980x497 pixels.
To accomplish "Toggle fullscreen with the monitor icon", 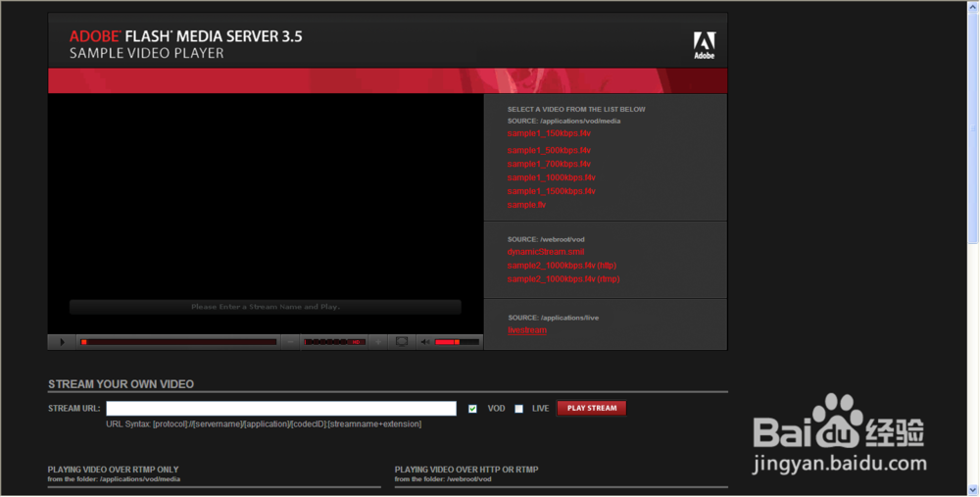I will click(402, 342).
